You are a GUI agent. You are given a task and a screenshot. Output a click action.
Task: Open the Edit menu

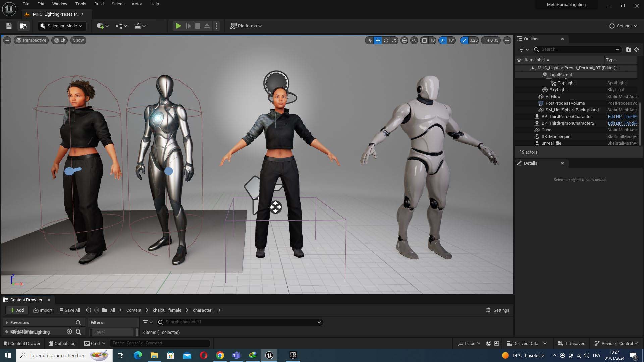click(41, 4)
